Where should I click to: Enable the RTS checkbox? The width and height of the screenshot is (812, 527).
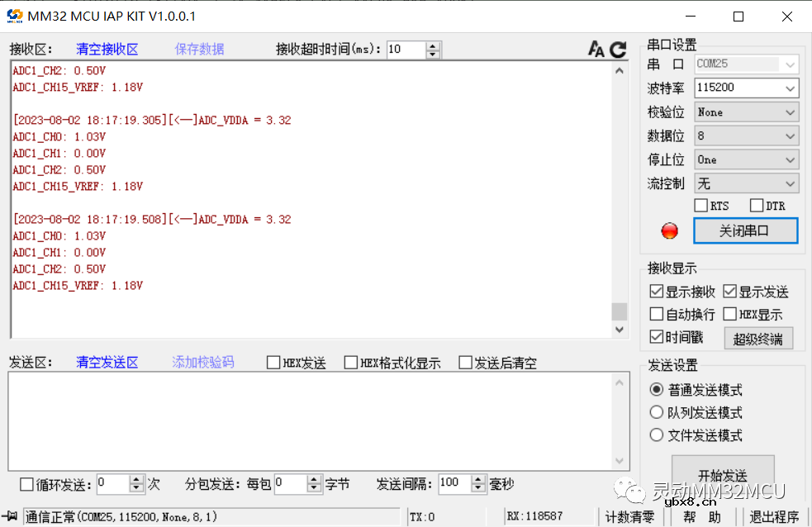coord(700,206)
